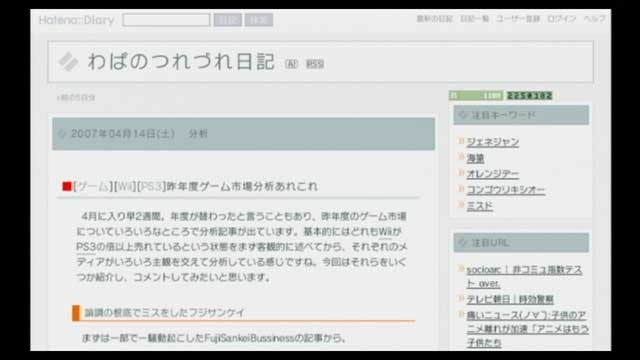Image resolution: width=640 pixels, height=360 pixels.
Task: Click the PS3 keyword link in paragraph
Action: [86, 247]
